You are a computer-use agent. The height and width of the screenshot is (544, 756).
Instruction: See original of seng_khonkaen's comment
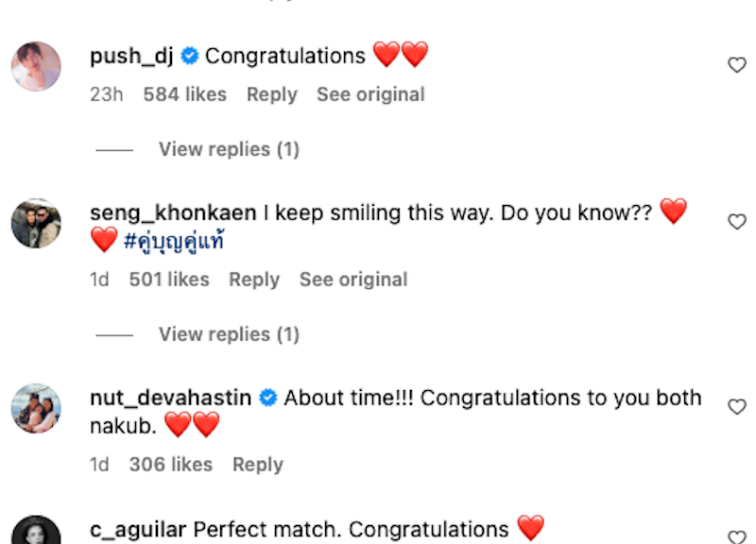pyautogui.click(x=353, y=280)
